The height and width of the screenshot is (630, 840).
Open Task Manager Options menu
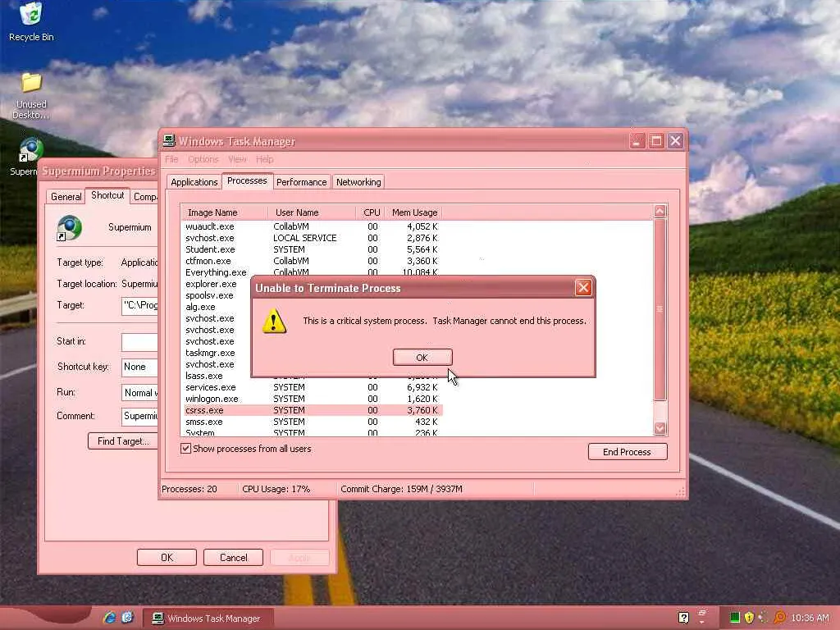(x=203, y=159)
